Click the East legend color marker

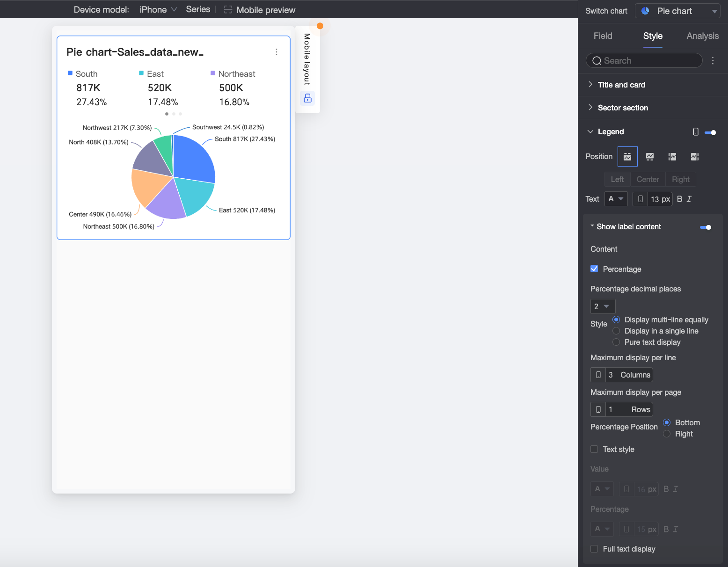point(141,73)
